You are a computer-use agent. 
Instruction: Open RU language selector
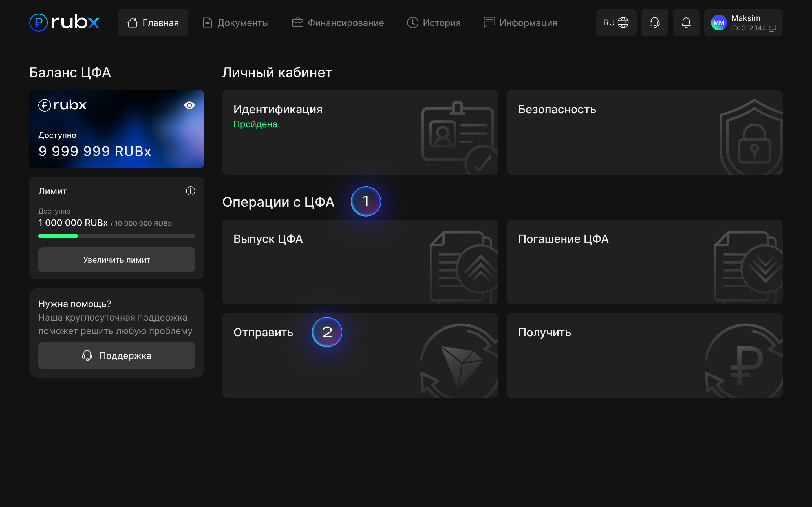tap(616, 23)
